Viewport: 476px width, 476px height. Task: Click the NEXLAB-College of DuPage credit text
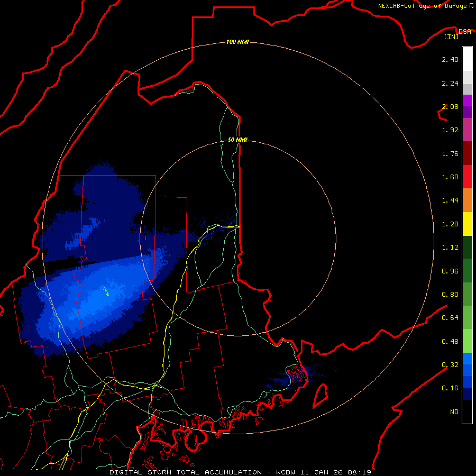pos(425,6)
